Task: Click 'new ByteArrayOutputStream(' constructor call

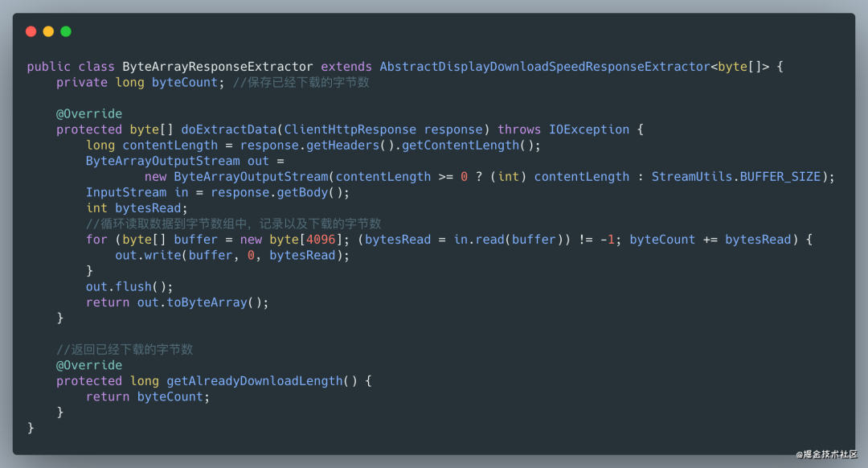Action: 240,177
